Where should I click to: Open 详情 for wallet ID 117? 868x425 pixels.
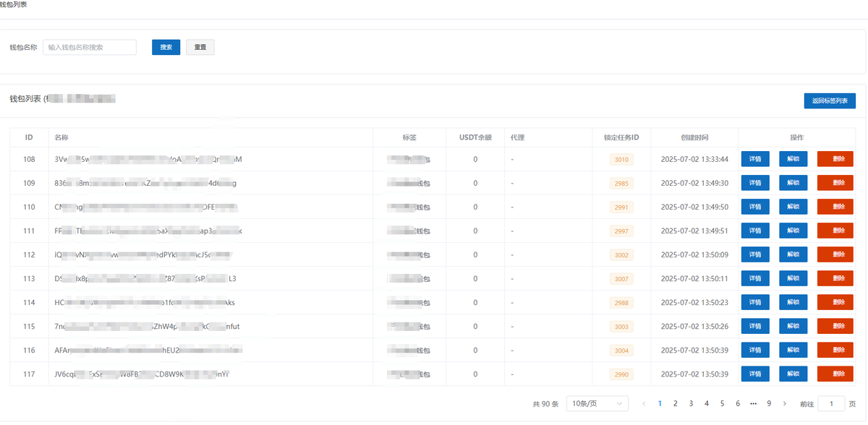755,374
